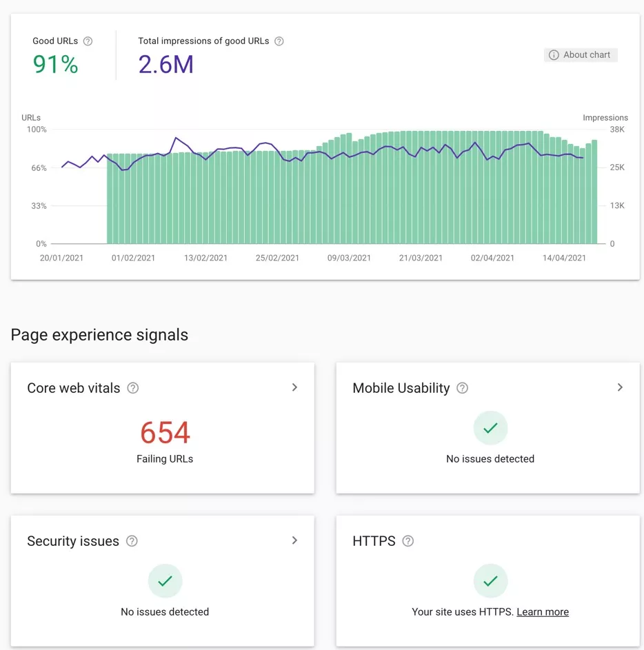Click the info icon on About chart button
Image resolution: width=644 pixels, height=650 pixels.
(554, 54)
